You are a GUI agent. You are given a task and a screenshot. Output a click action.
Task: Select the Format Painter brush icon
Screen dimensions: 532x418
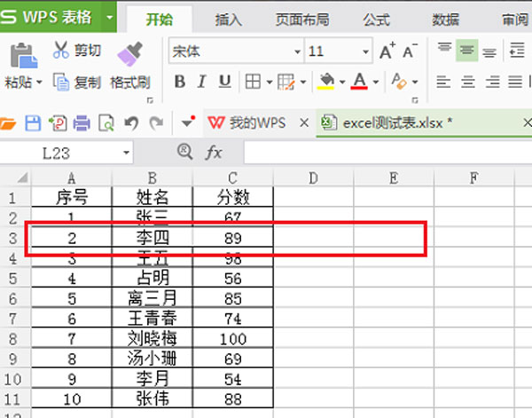(x=130, y=53)
